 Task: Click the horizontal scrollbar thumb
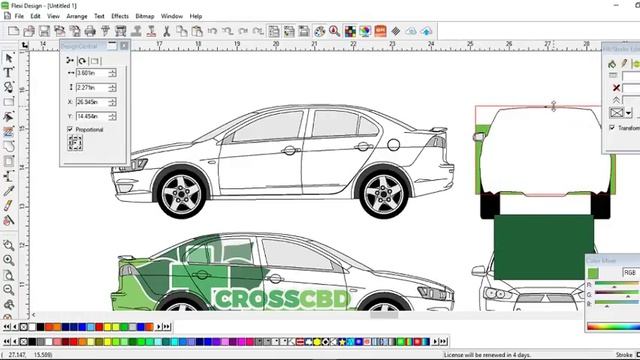(x=384, y=315)
